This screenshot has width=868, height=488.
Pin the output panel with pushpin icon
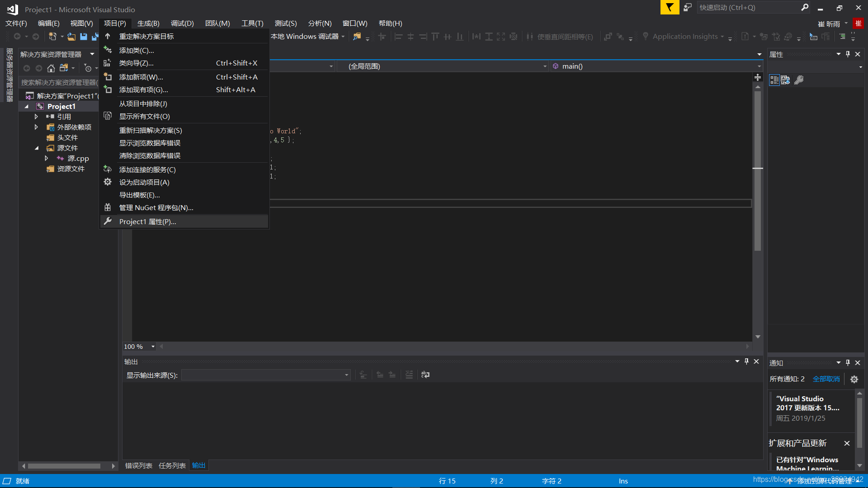(746, 361)
